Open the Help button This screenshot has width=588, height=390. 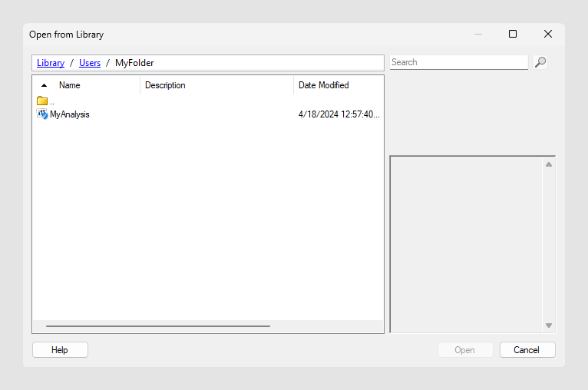tap(60, 350)
